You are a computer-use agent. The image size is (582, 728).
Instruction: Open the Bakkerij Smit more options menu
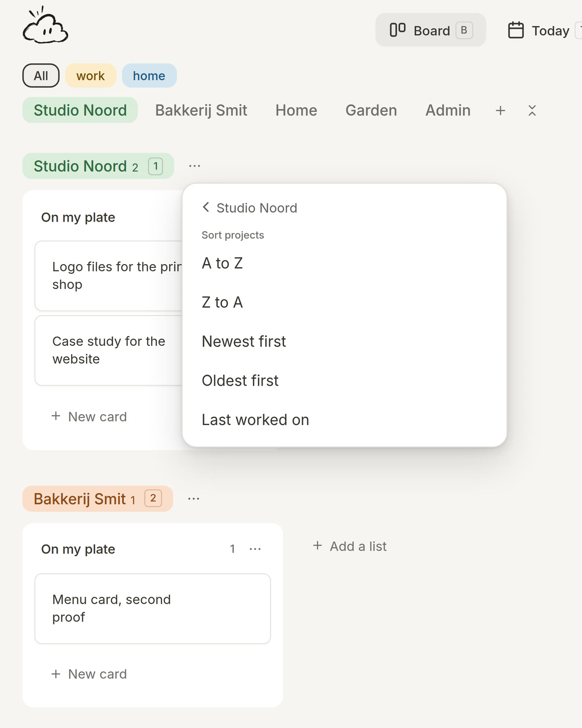[x=194, y=499]
